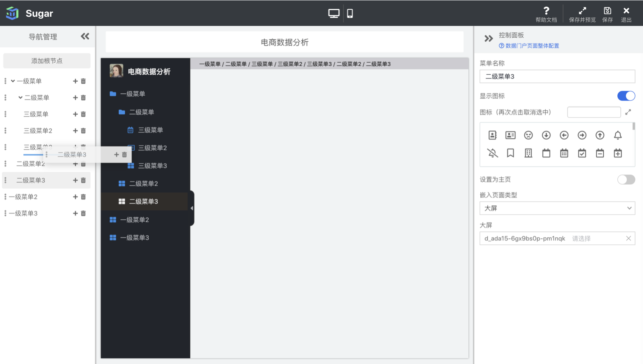Image resolution: width=643 pixels, height=364 pixels.
Task: Choose the contact book icon
Action: click(x=492, y=135)
